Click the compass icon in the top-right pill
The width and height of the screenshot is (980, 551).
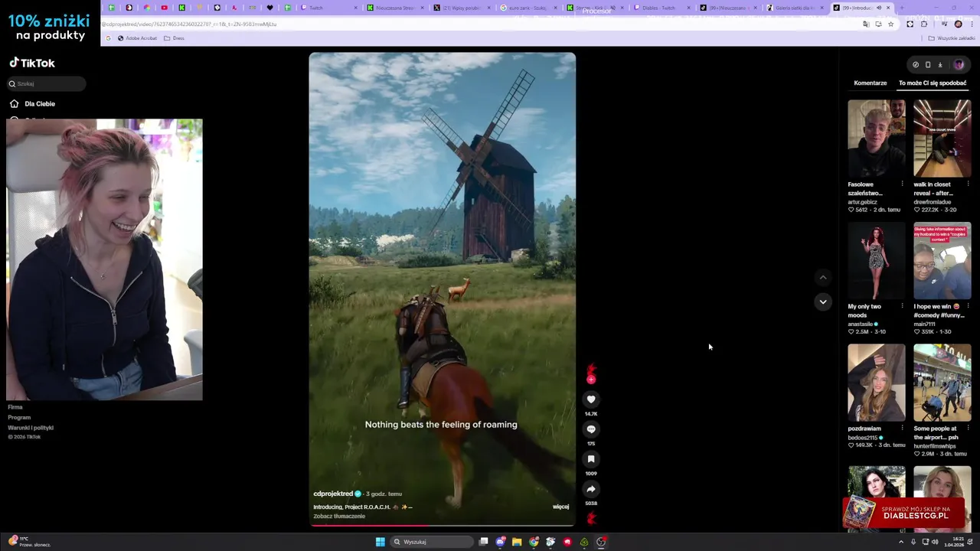916,65
